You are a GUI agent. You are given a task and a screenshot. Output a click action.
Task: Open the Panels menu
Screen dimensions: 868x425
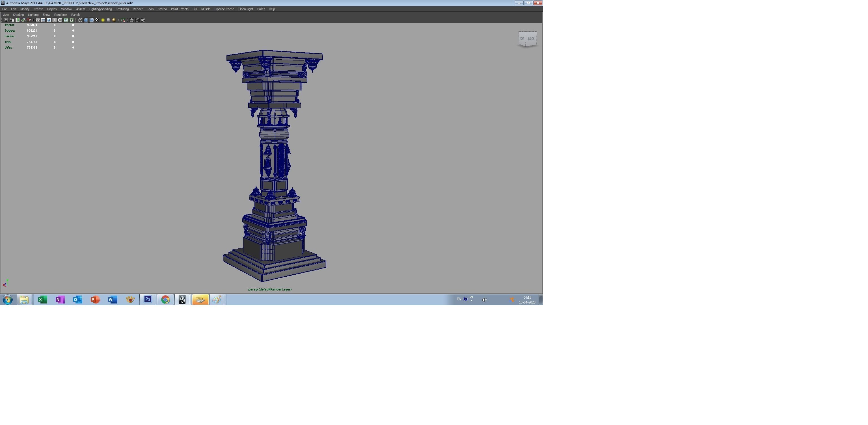[75, 15]
